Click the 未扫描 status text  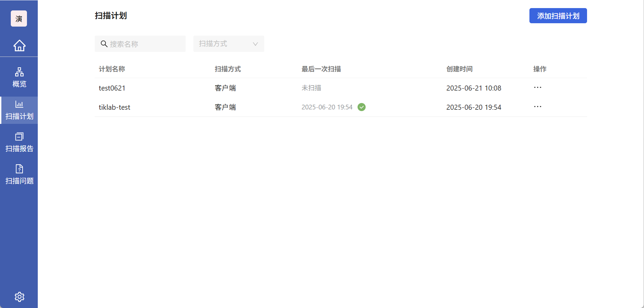tap(311, 88)
